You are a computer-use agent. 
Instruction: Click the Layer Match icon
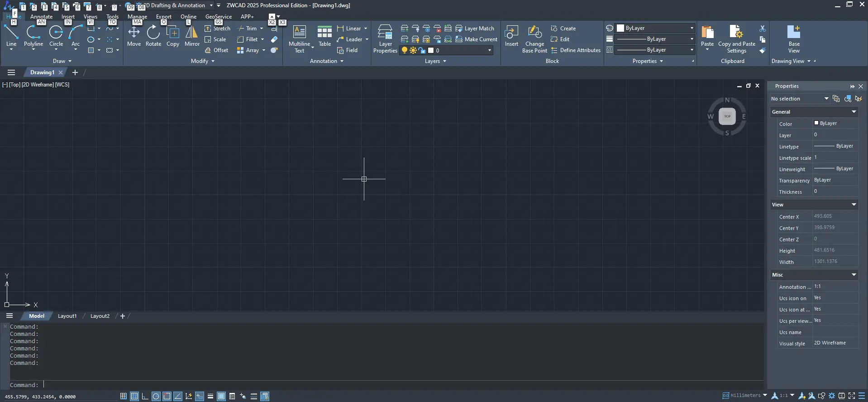pos(475,29)
